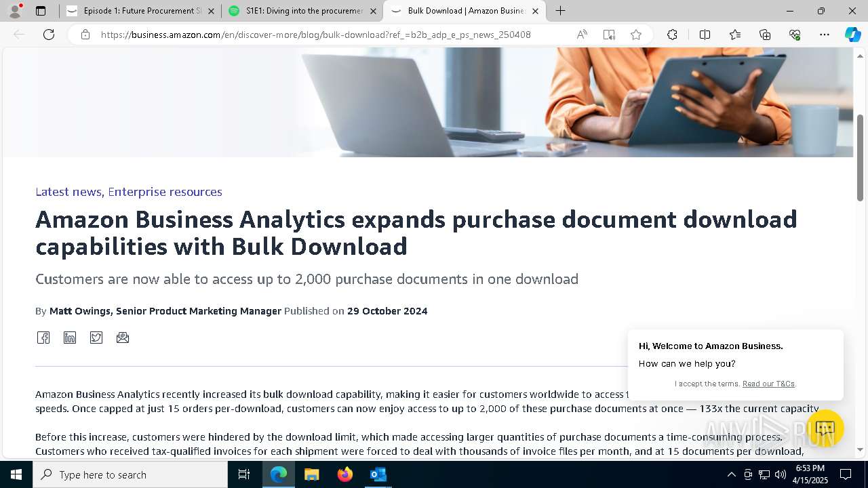Click the Hi, Welcome to Amazon Business text
This screenshot has width=868, height=488.
(x=711, y=346)
